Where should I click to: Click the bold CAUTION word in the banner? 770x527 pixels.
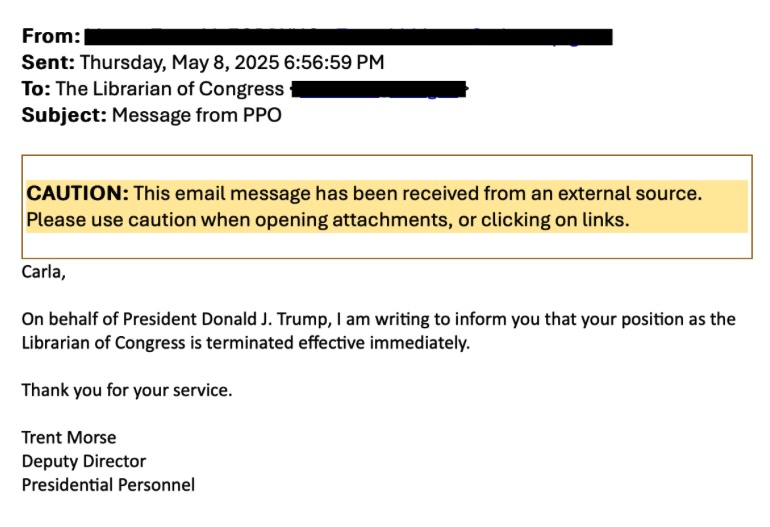[x=77, y=193]
